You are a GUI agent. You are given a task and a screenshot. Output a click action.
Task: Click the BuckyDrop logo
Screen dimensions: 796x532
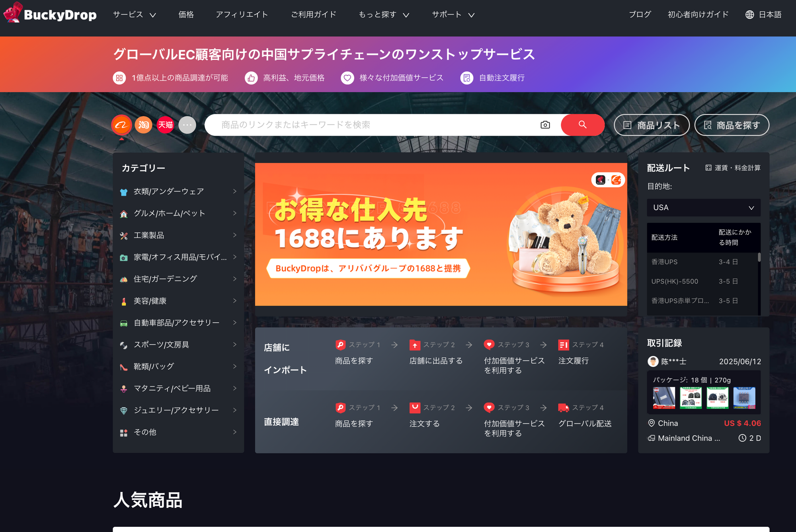[x=50, y=13]
